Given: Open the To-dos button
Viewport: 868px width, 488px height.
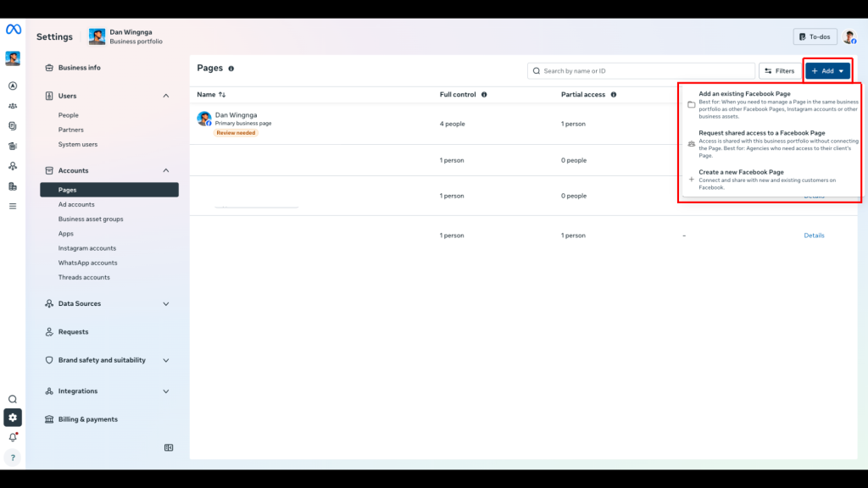Looking at the screenshot, I should point(815,36).
